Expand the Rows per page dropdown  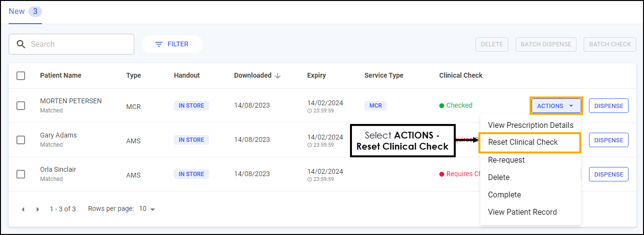pyautogui.click(x=147, y=209)
